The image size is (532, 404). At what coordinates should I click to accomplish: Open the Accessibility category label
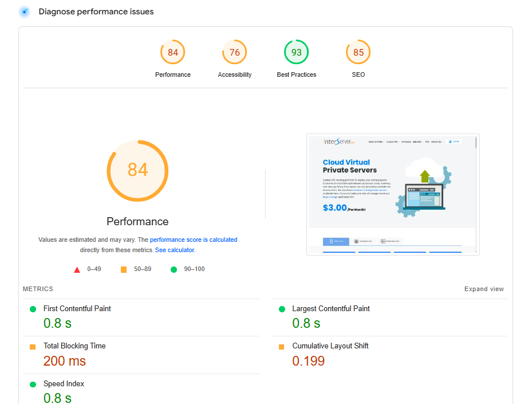click(234, 74)
